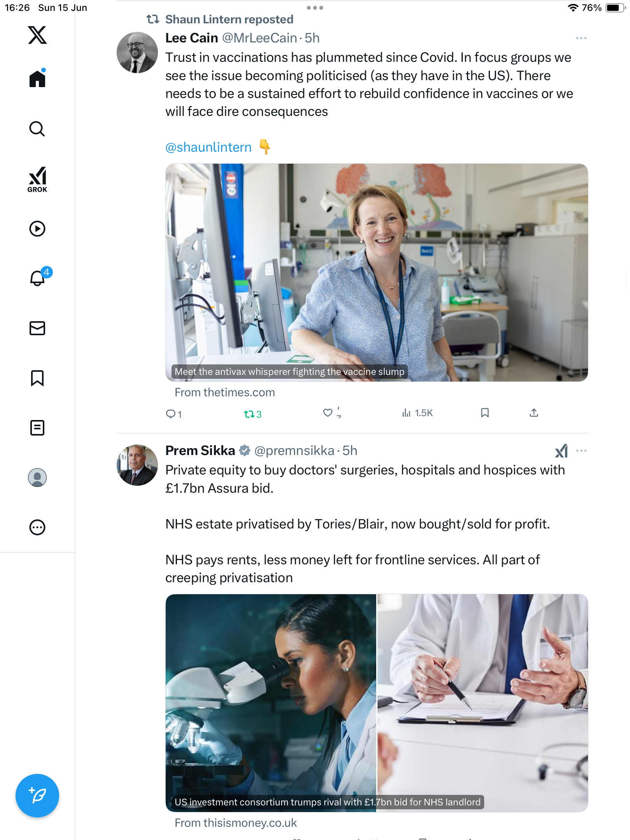Open the More circle menu in sidebar
The image size is (630, 840).
click(x=37, y=527)
